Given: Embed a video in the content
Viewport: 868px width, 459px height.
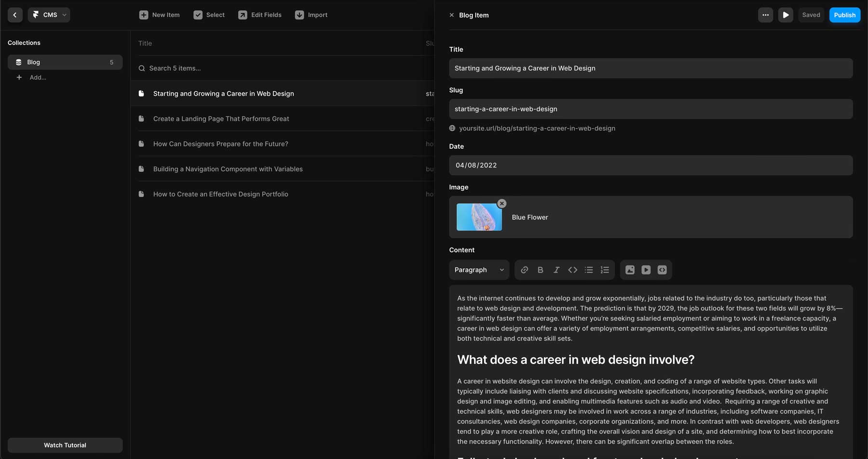Looking at the screenshot, I should coord(646,270).
